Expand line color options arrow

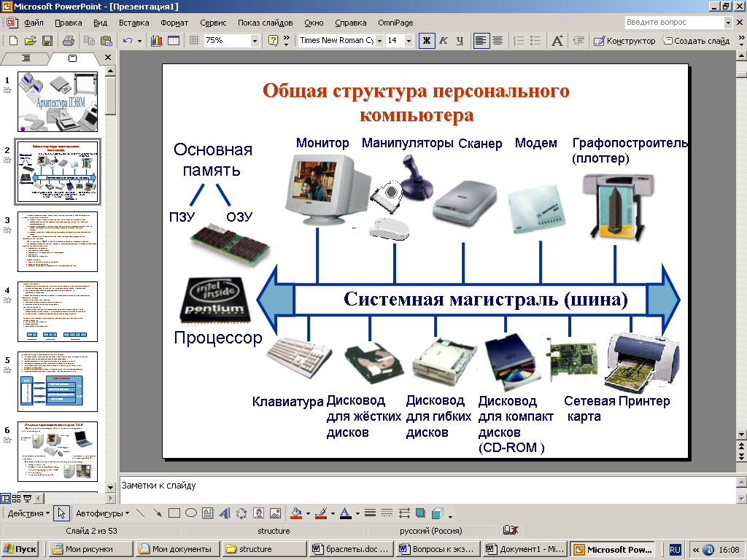333,513
